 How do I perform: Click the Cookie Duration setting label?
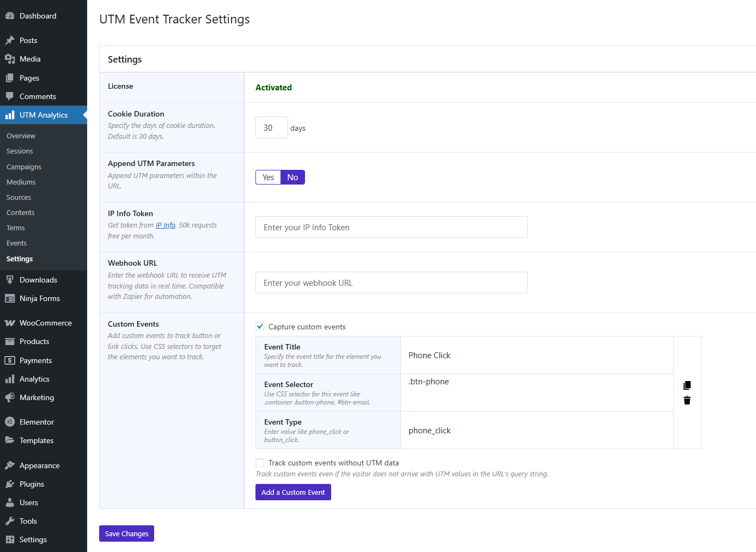136,114
